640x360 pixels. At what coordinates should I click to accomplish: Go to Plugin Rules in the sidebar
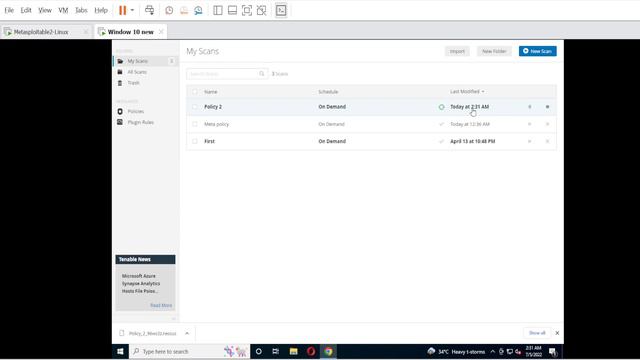(140, 122)
